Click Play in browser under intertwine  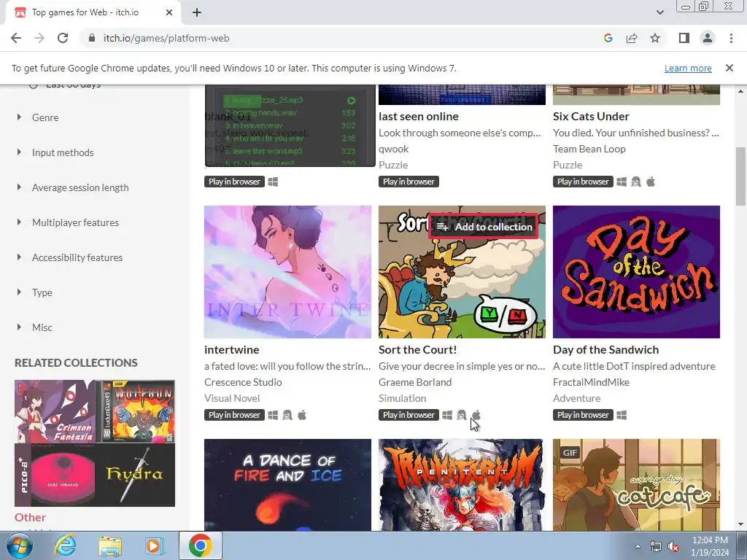click(234, 415)
